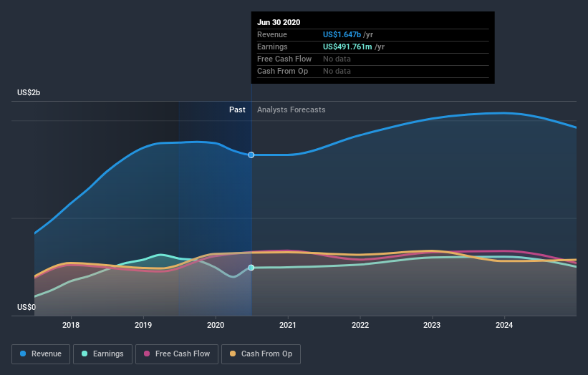Click the Jun 30 2020 tooltip date

click(279, 22)
